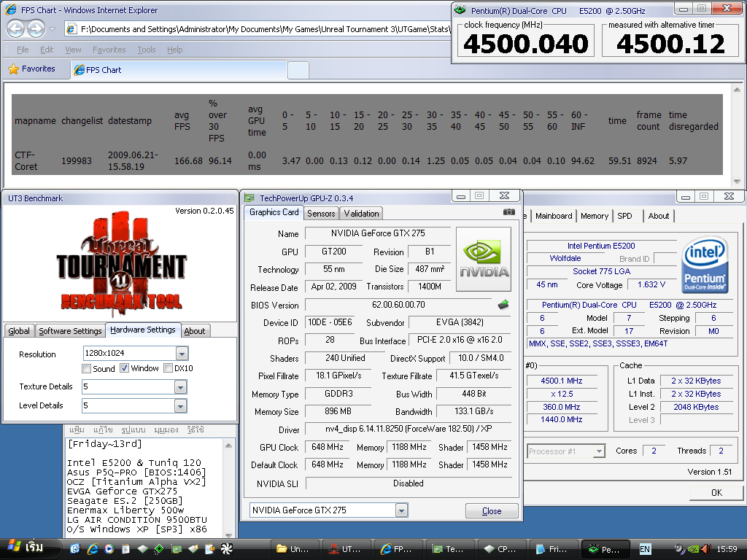Click the BIOS save chip icon in GPU-Z

click(x=503, y=304)
